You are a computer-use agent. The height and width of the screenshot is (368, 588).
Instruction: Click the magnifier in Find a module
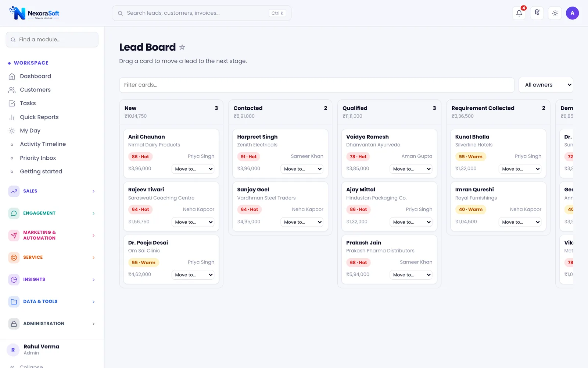click(x=13, y=40)
